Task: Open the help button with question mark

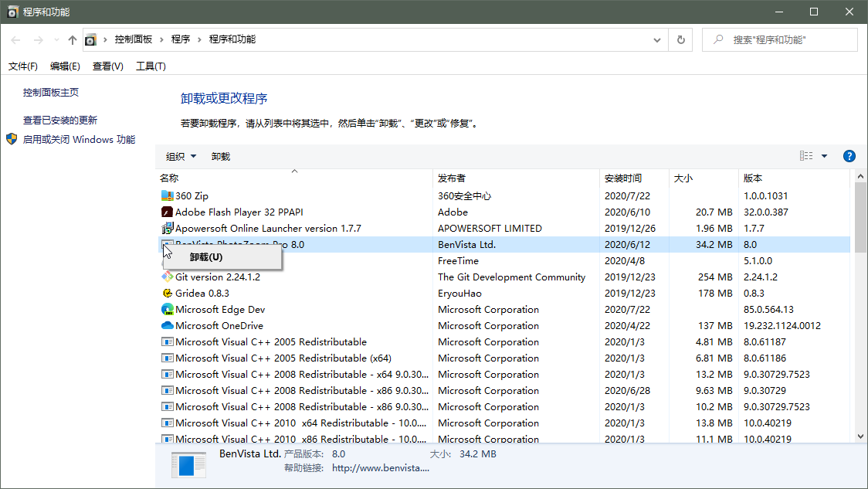Action: (x=849, y=156)
